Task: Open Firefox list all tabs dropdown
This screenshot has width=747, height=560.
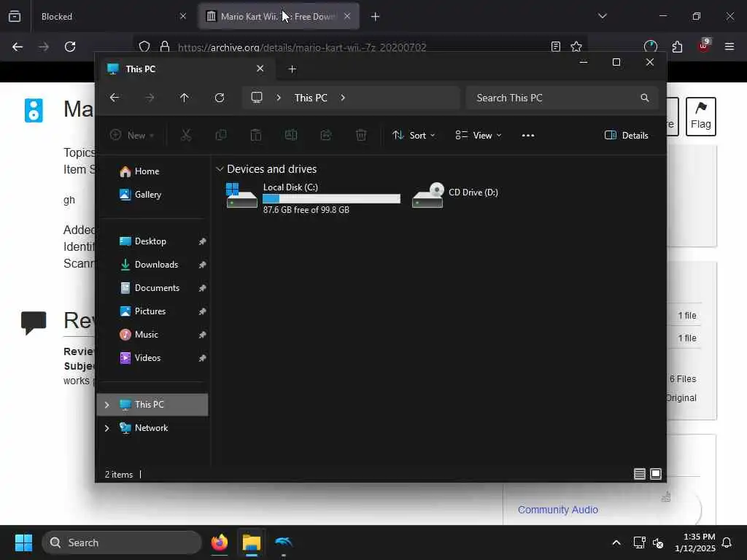Action: pyautogui.click(x=602, y=16)
